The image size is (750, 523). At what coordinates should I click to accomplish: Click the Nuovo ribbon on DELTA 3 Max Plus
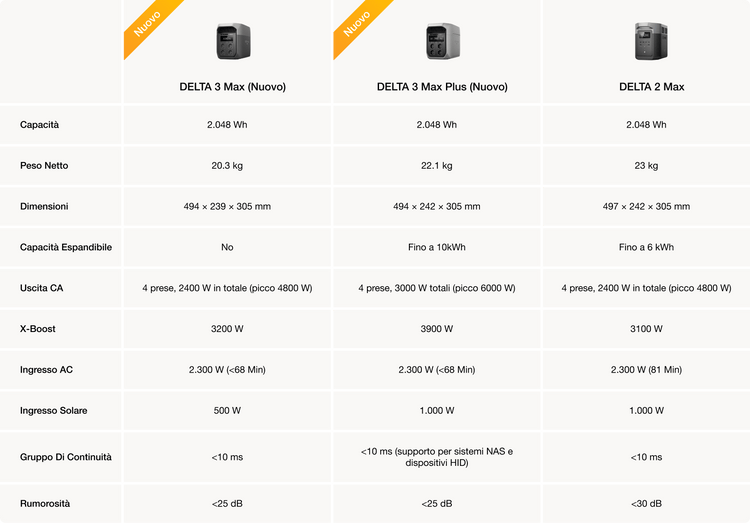point(356,24)
